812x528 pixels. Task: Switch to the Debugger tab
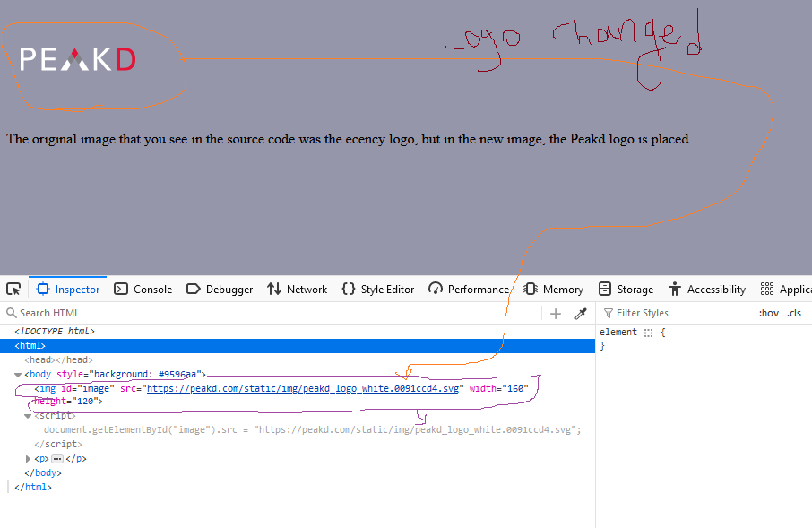pyautogui.click(x=220, y=290)
